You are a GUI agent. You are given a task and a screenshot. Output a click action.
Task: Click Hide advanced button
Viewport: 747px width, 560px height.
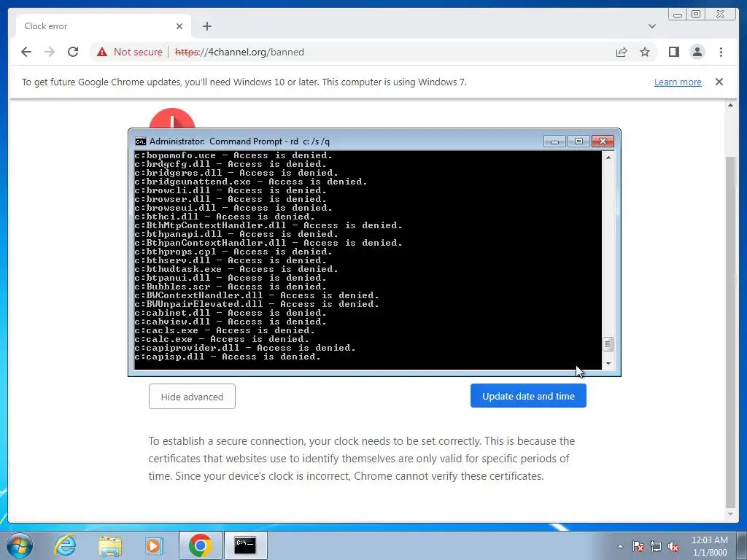192,396
